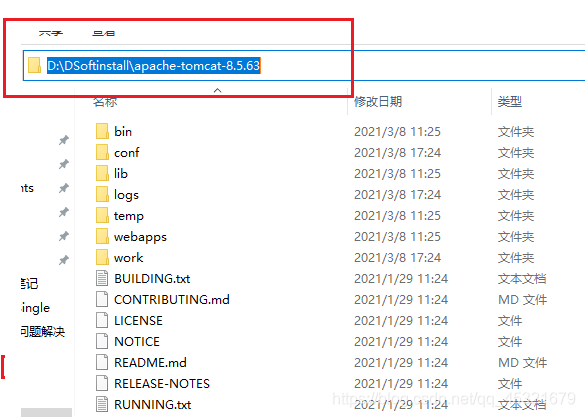Click the logs folder icon
Viewport: 585px width, 417px height.
[x=102, y=194]
